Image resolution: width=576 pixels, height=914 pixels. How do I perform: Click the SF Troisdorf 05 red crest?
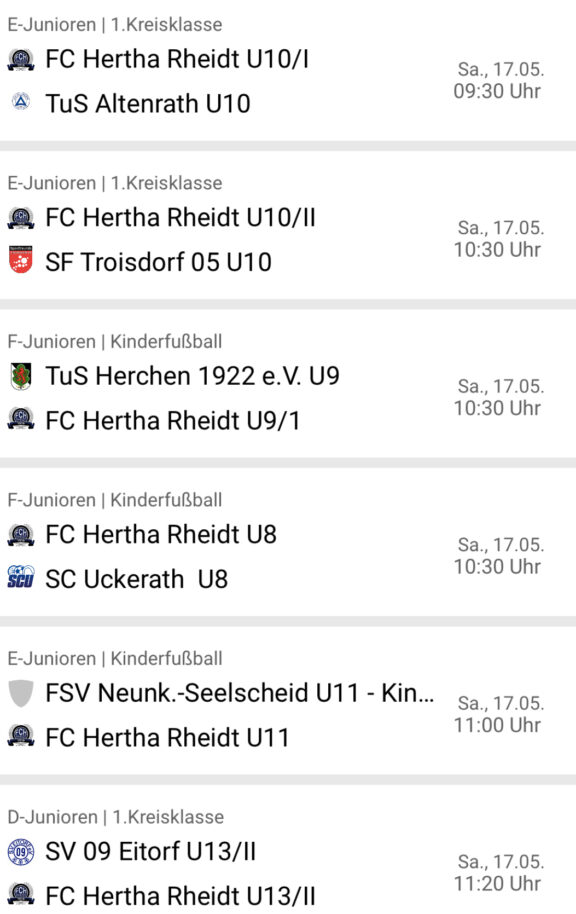[x=21, y=260]
